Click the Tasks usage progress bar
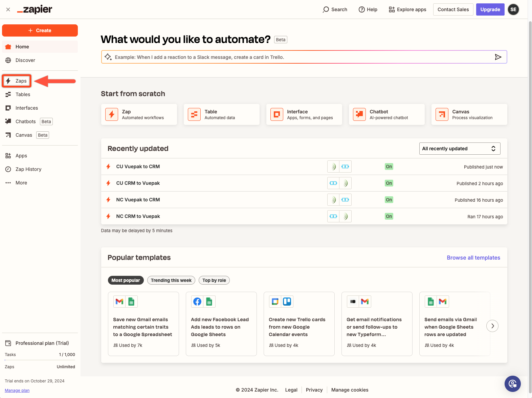The image size is (532, 398). (x=40, y=360)
